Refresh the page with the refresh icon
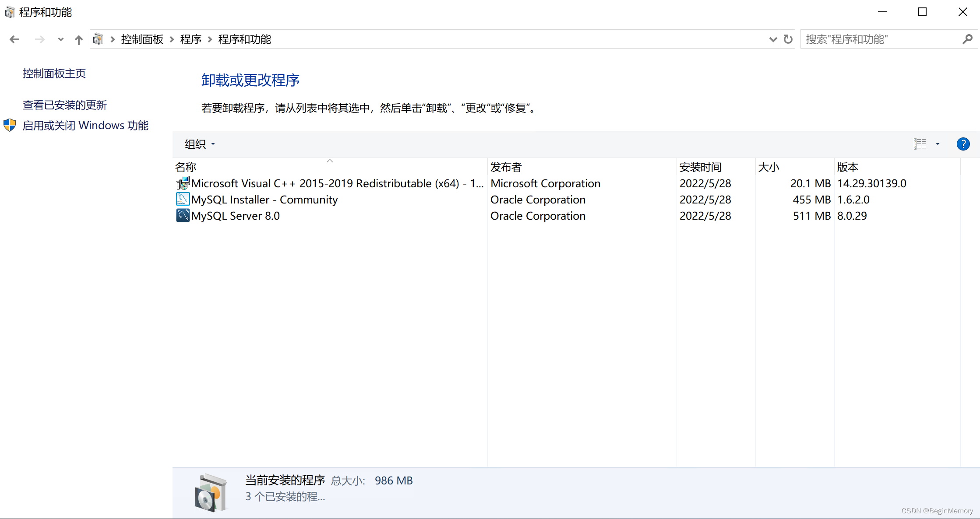 pos(788,39)
